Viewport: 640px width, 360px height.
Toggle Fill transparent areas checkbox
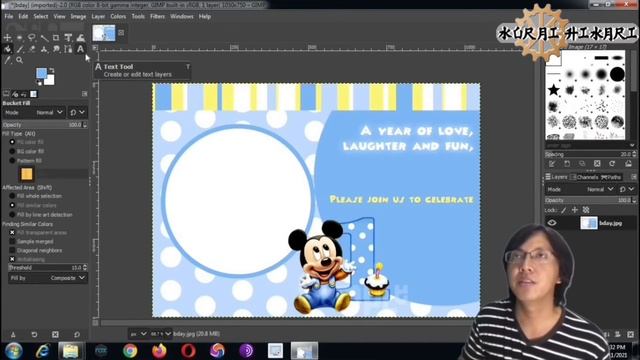[12, 232]
